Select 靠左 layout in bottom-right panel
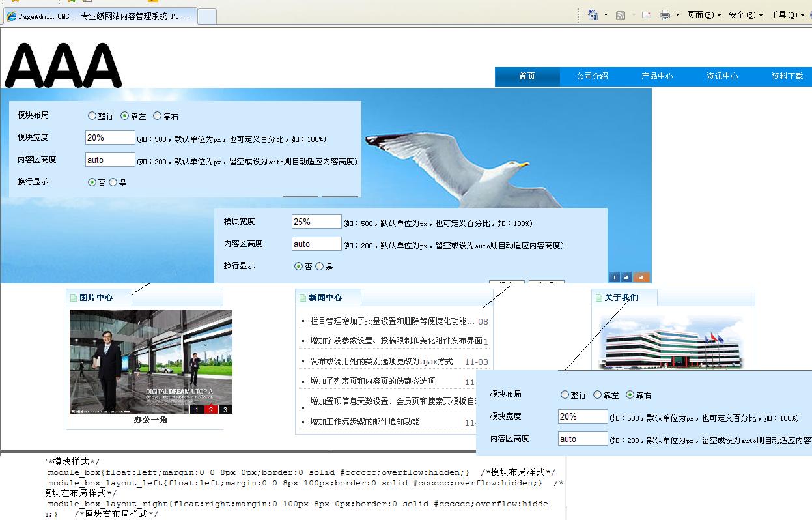 598,395
